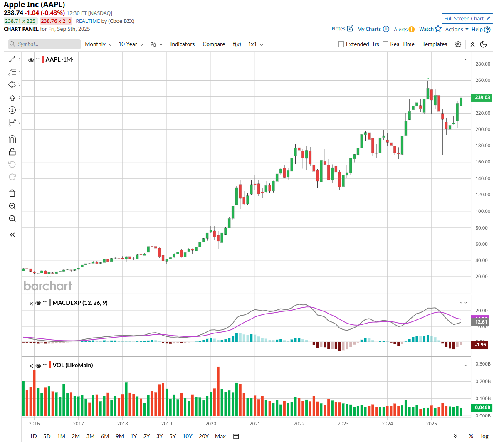Image resolution: width=504 pixels, height=447 pixels.
Task: Open the candlestick chart type dropdown
Action: (156, 44)
